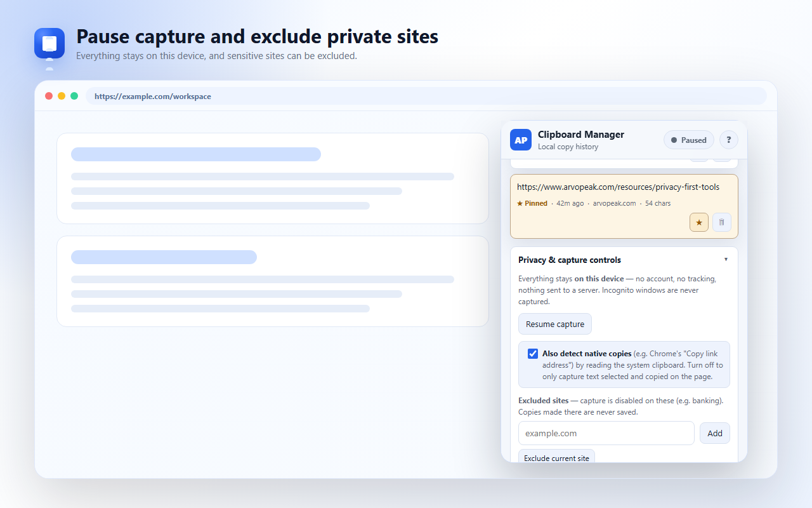Screen dimensions: 812x508
Task: Click the arvopeak.com source label
Action: click(614, 203)
